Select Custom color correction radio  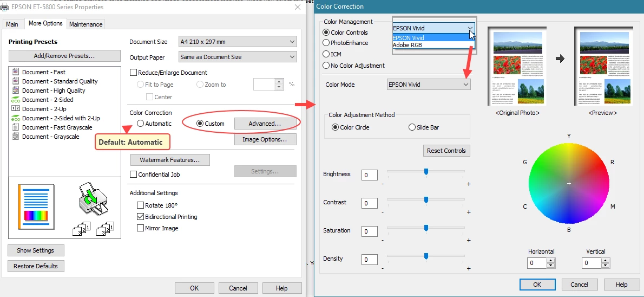tap(200, 124)
